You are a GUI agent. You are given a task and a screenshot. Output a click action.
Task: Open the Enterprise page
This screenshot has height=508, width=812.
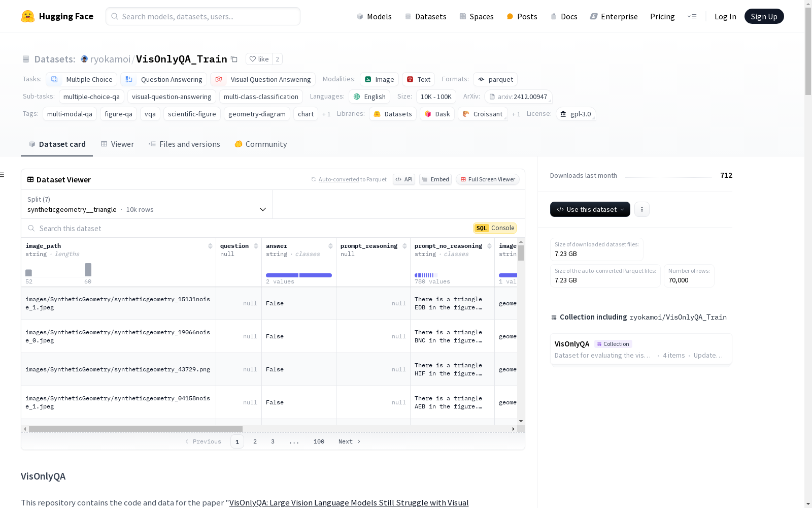tap(614, 16)
